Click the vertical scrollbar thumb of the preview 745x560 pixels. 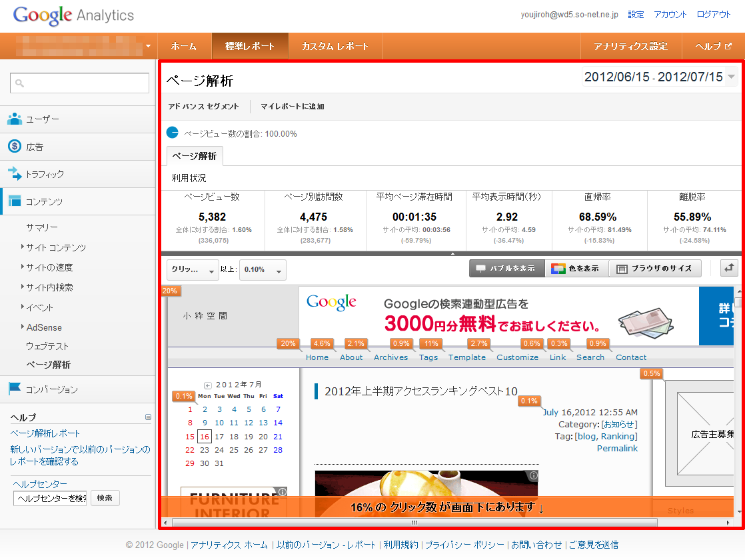click(x=738, y=303)
